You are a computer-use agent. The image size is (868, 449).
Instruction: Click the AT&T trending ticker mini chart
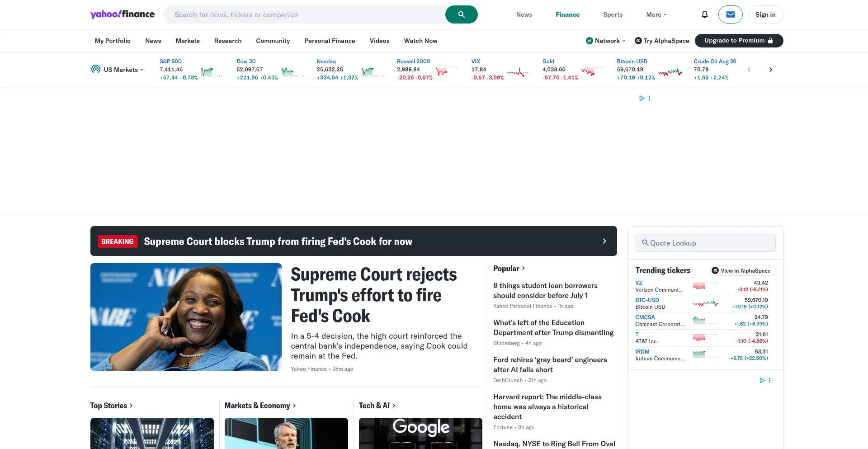point(705,337)
